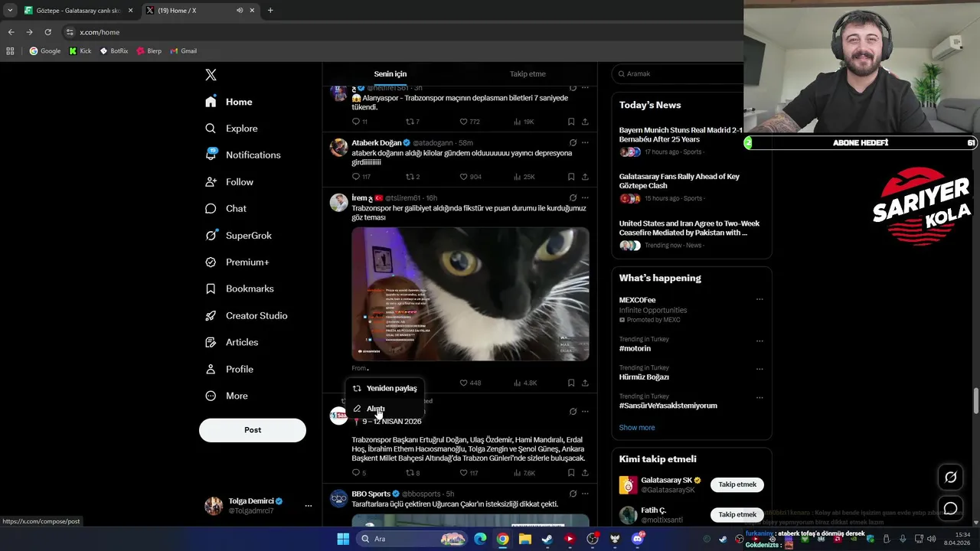
Task: Click the white Post button
Action: click(x=253, y=430)
